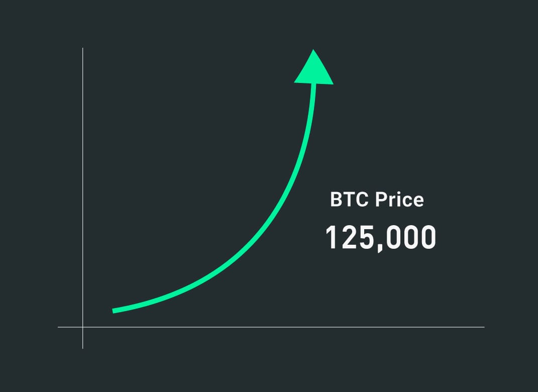Select the "BTC Price" label

click(x=377, y=200)
